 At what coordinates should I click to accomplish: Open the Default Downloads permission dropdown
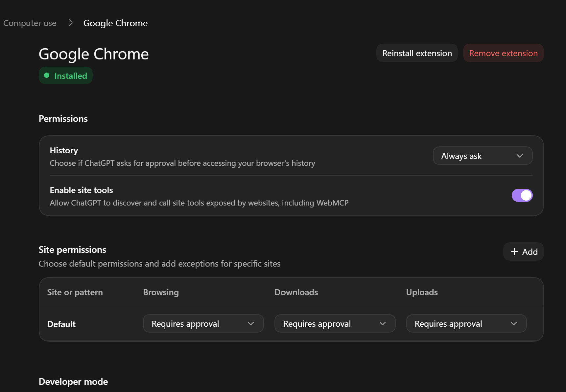point(335,324)
